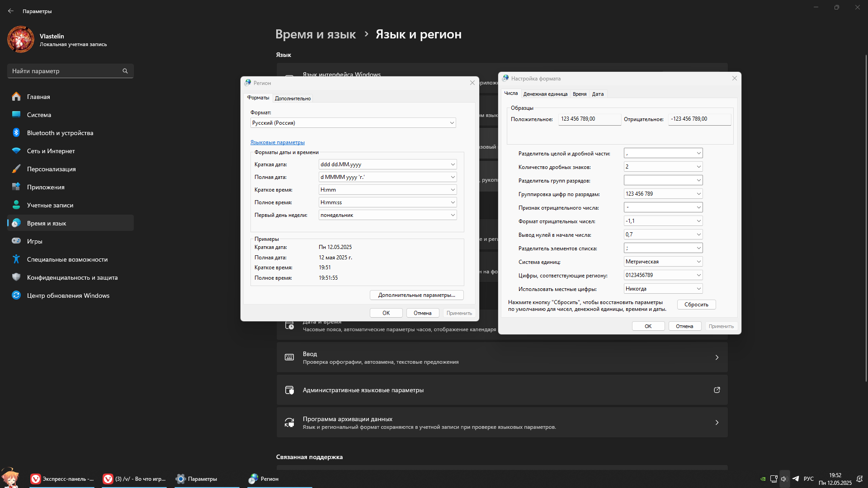Open Специальные возможности accessibility icon
This screenshot has height=488, width=868.
(16, 259)
